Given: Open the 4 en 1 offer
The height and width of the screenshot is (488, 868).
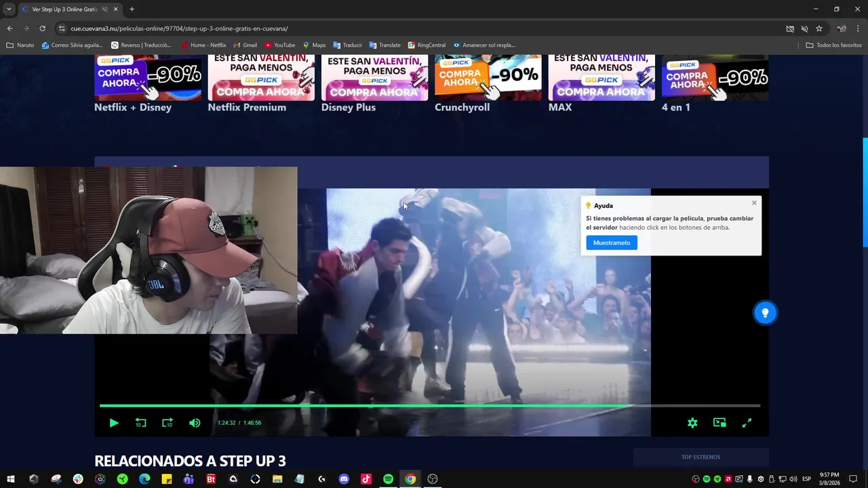Looking at the screenshot, I should click(676, 107).
